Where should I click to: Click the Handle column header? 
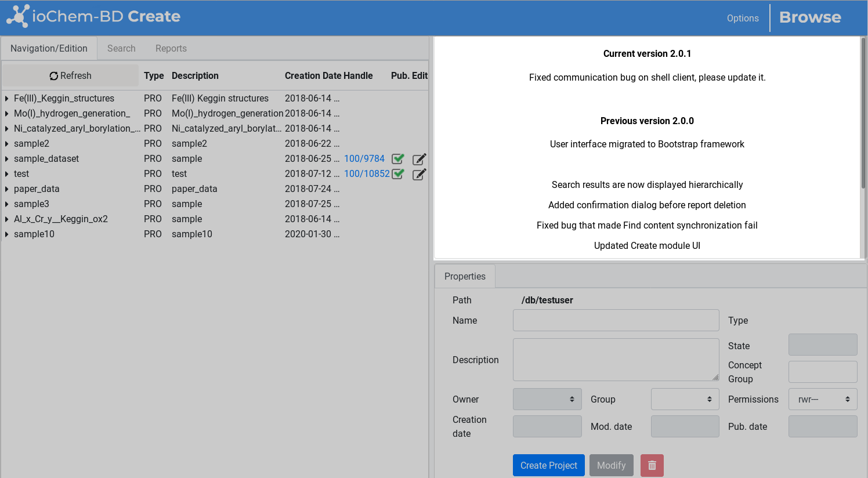(x=358, y=75)
